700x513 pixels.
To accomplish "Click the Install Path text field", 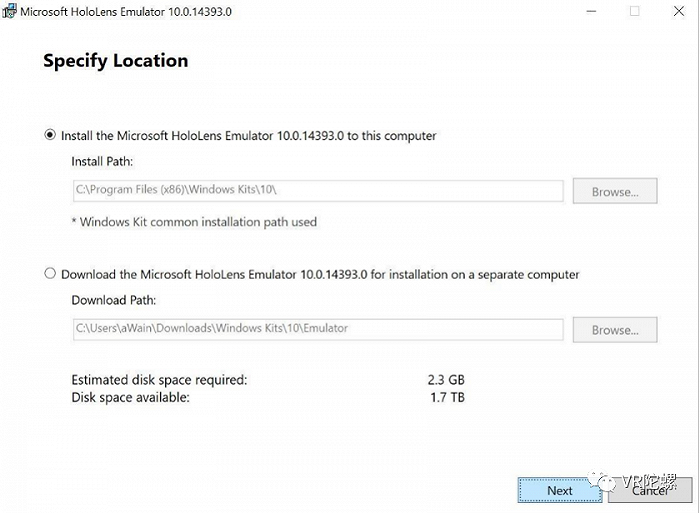I will [318, 191].
